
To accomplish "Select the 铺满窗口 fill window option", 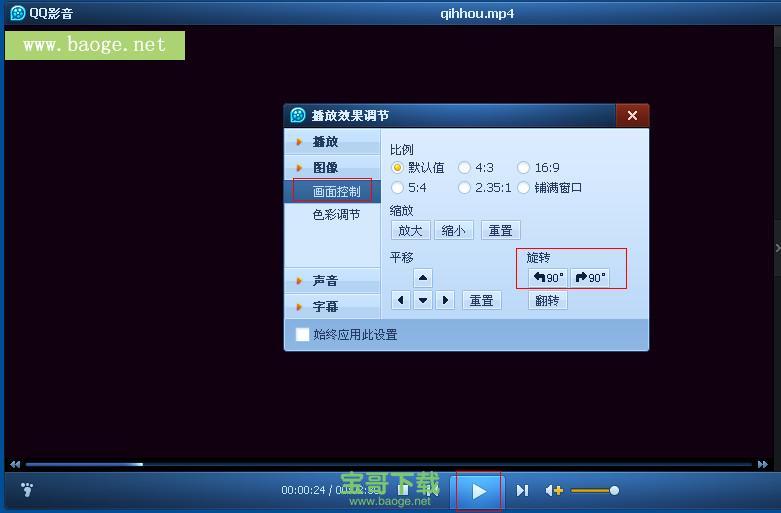I will point(550,188).
